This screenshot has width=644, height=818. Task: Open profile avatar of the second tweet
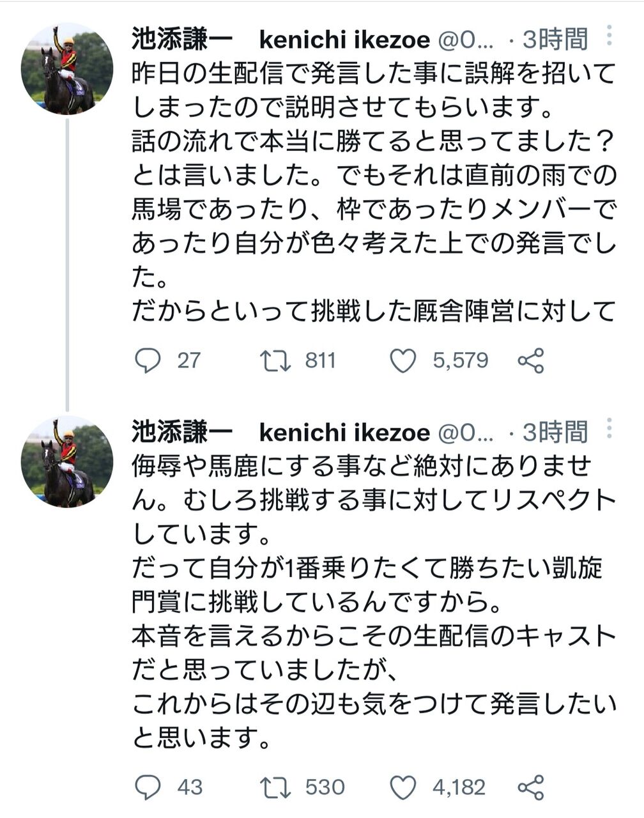click(x=66, y=461)
